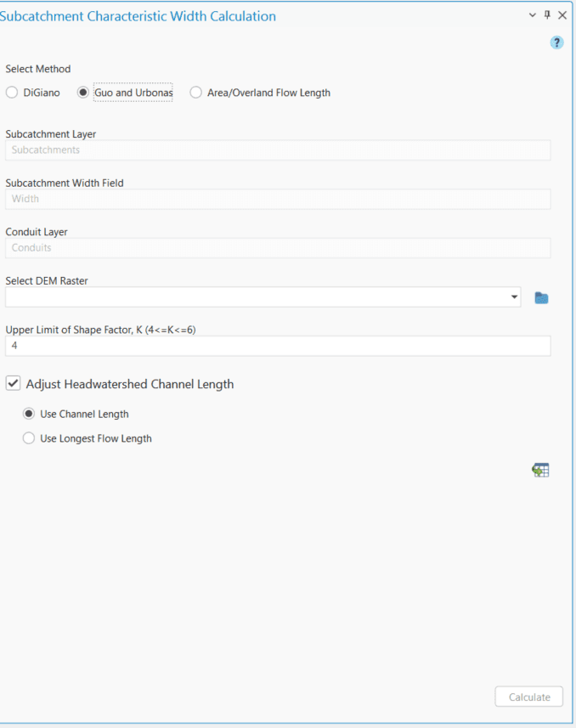Uncheck Adjust Headwatershed Channel Length

(13, 383)
